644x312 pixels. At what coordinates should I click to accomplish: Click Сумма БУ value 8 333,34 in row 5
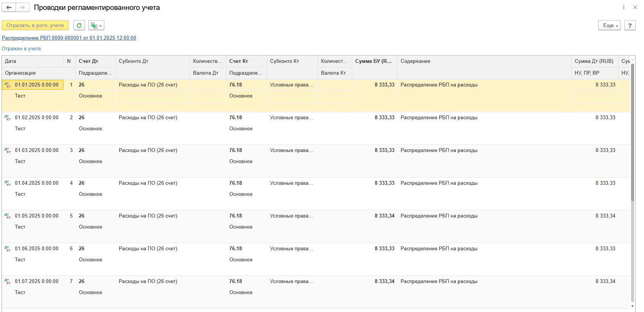pyautogui.click(x=384, y=216)
